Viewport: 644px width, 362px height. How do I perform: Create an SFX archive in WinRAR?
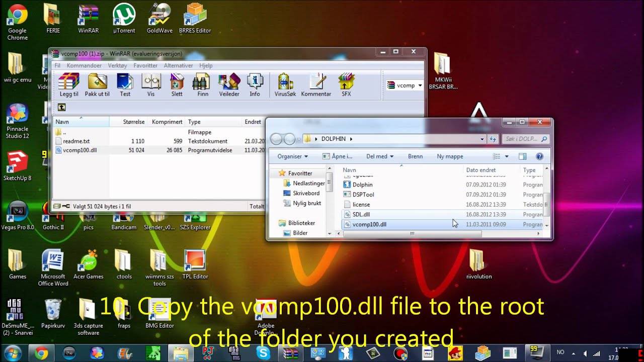click(346, 84)
